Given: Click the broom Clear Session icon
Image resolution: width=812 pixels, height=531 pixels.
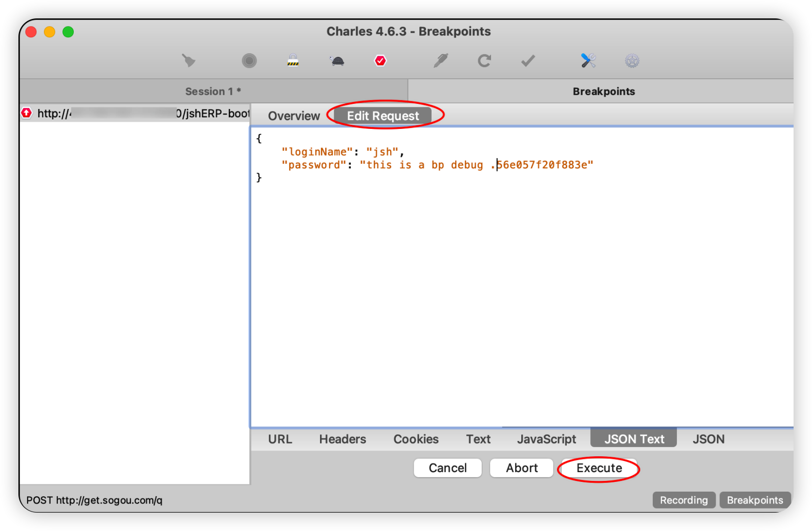Looking at the screenshot, I should (189, 61).
